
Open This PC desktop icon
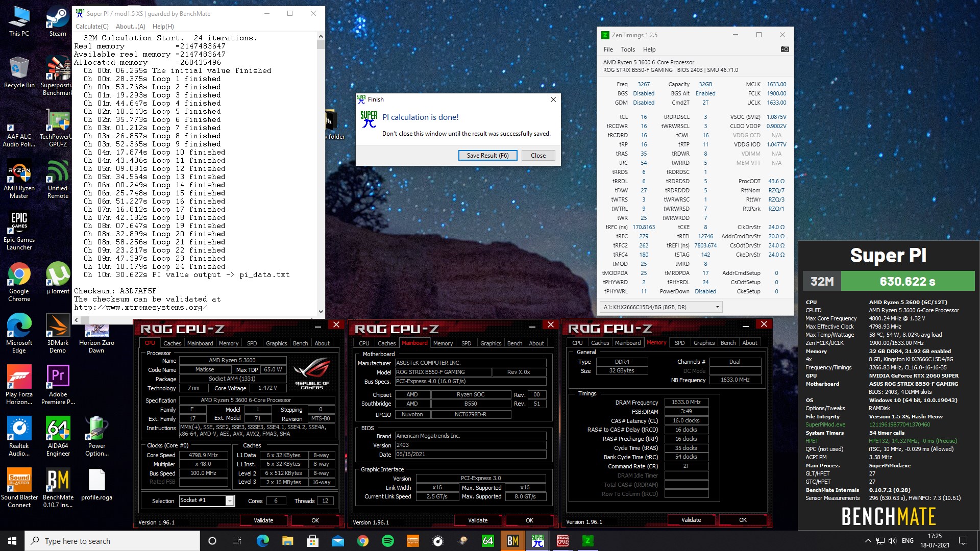(x=19, y=21)
